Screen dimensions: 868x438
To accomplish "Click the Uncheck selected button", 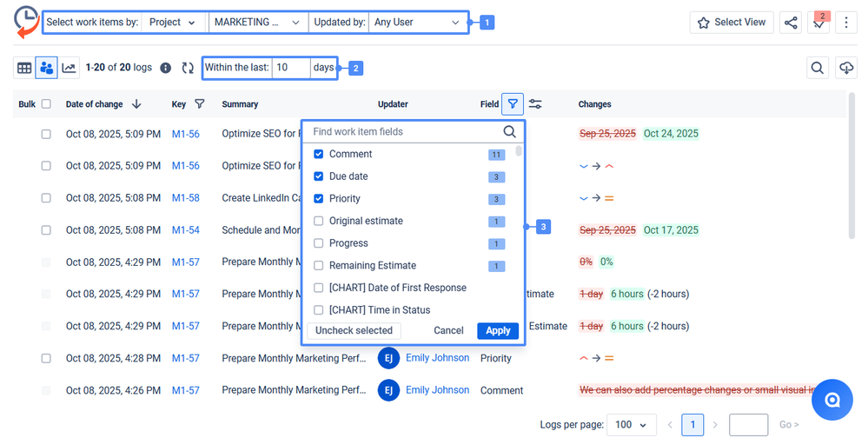I will [354, 330].
